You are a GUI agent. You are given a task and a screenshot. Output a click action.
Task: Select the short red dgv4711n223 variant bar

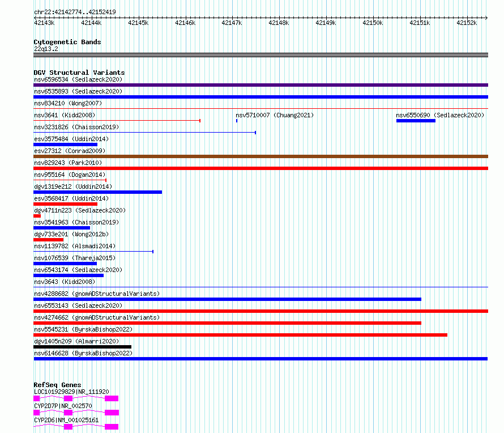37,216
